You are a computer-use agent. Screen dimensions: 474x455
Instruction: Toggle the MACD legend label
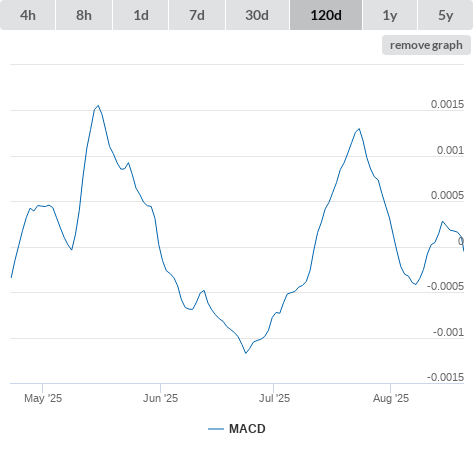[247, 429]
